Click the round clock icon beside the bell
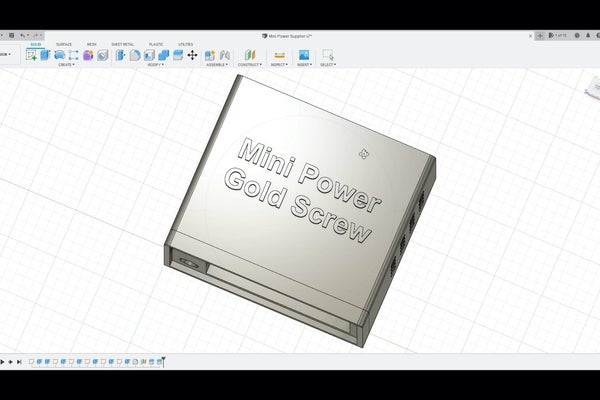Image resolution: width=600 pixels, height=400 pixels. pyautogui.click(x=577, y=36)
